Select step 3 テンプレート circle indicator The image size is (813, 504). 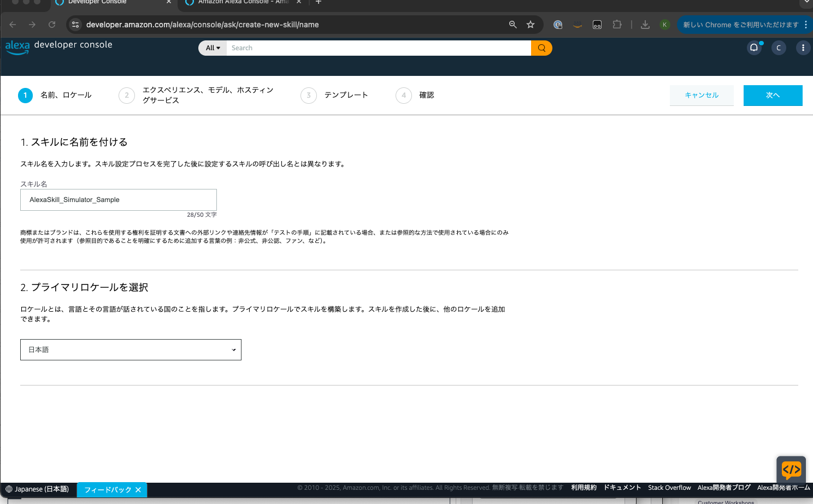[308, 95]
